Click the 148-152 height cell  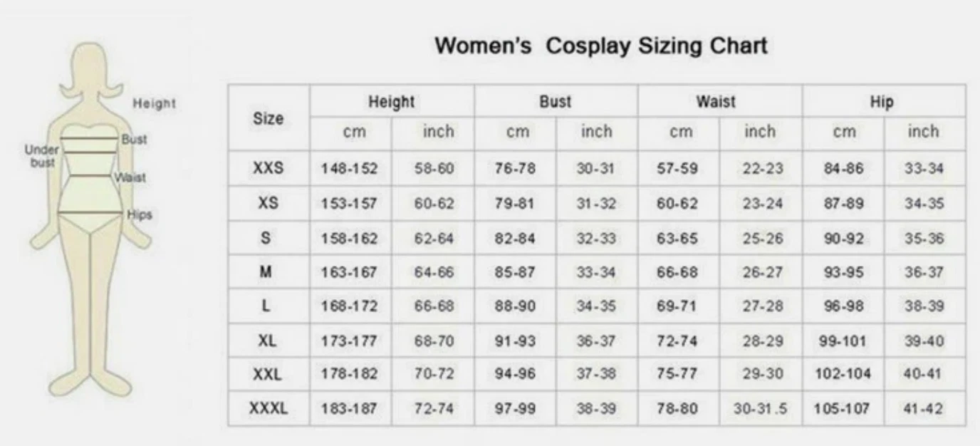point(350,170)
